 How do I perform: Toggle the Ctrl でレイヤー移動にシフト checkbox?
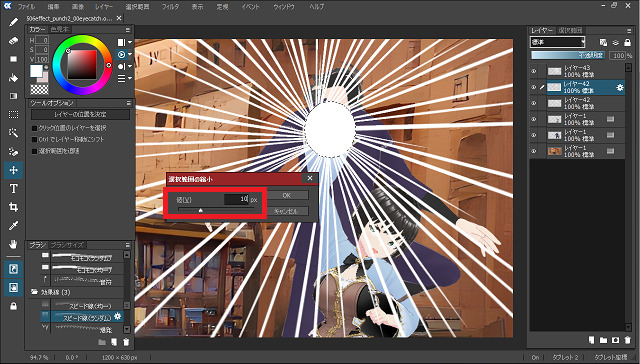coord(35,140)
